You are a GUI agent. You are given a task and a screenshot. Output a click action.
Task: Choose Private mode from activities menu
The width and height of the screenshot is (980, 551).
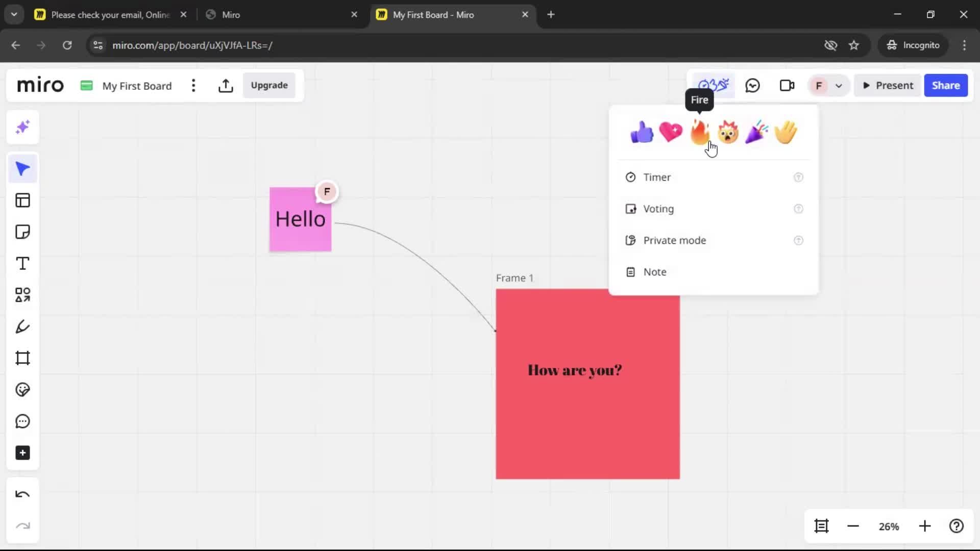[714, 240]
